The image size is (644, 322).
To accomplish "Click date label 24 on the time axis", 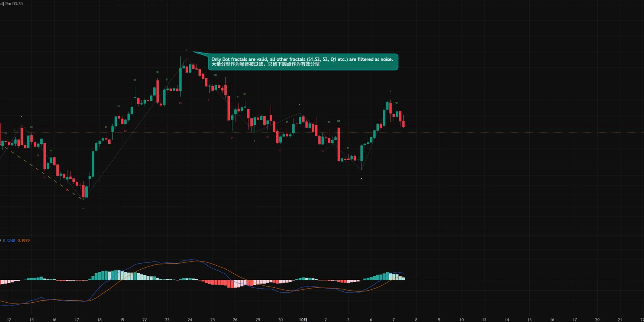I will 190,320.
